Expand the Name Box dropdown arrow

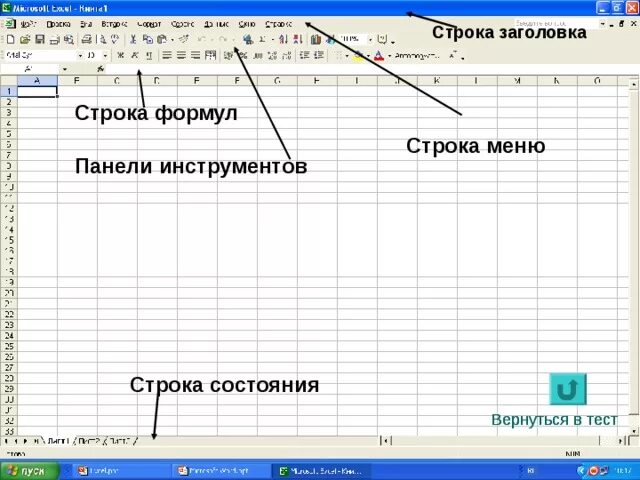[65, 69]
